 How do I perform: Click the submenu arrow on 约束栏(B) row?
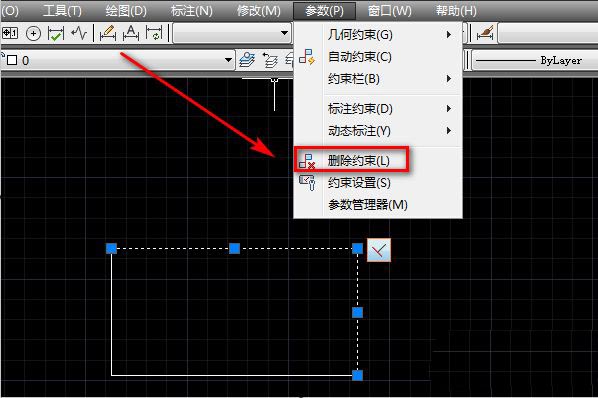tap(449, 79)
